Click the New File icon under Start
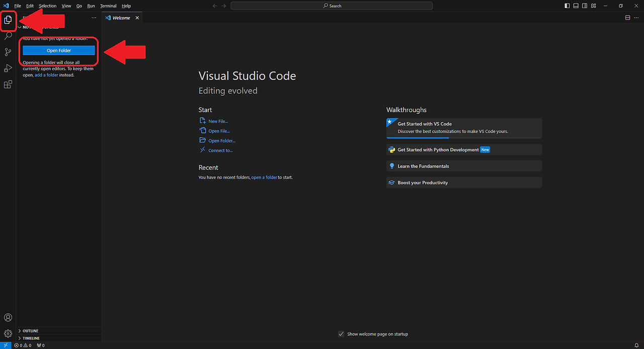This screenshot has width=644, height=349. pyautogui.click(x=202, y=121)
